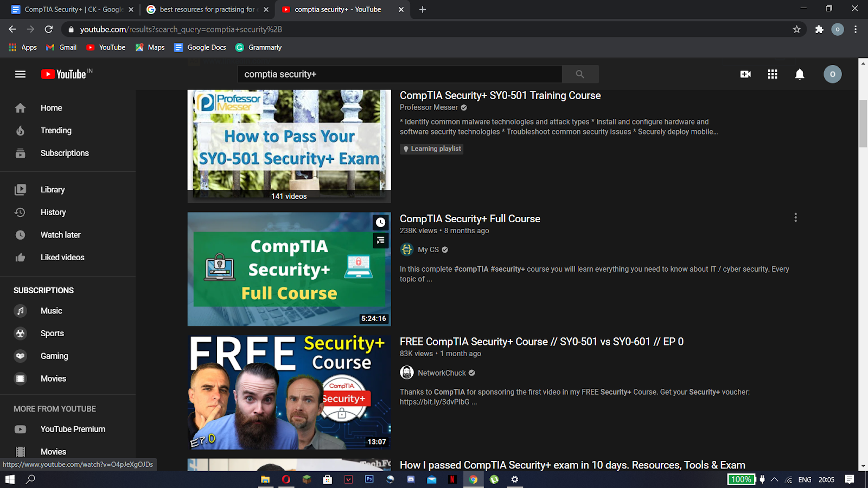Open the My CS channel link
The height and width of the screenshot is (488, 868).
point(428,249)
